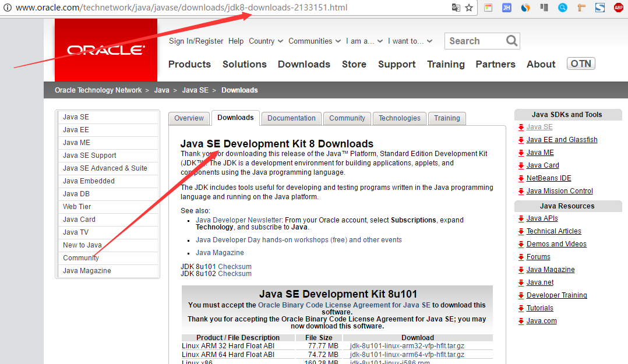Screen dimensions: 628x364
Task: Open the Solutions menu
Action: coord(244,64)
